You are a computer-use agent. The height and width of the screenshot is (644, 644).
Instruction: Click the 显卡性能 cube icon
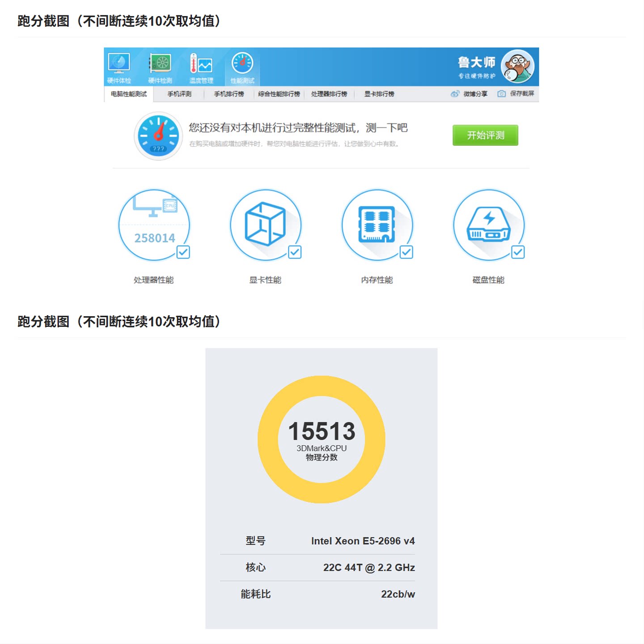click(x=265, y=225)
